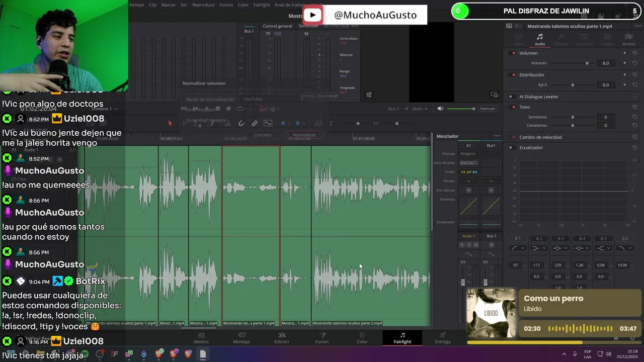The height and width of the screenshot is (362, 644).
Task: Add keyframe for Volumen section
Action: [625, 53]
